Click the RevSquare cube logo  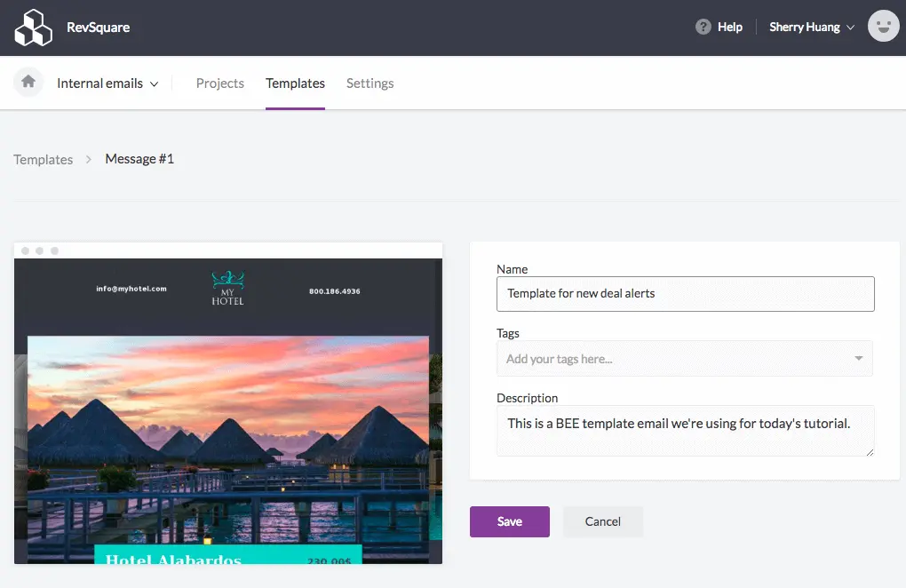pos(33,27)
